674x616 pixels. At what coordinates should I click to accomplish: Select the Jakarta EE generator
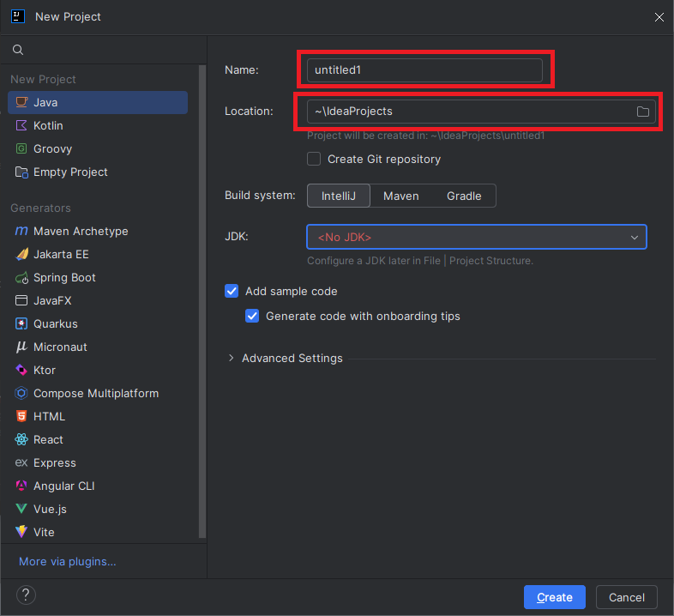(x=98, y=254)
